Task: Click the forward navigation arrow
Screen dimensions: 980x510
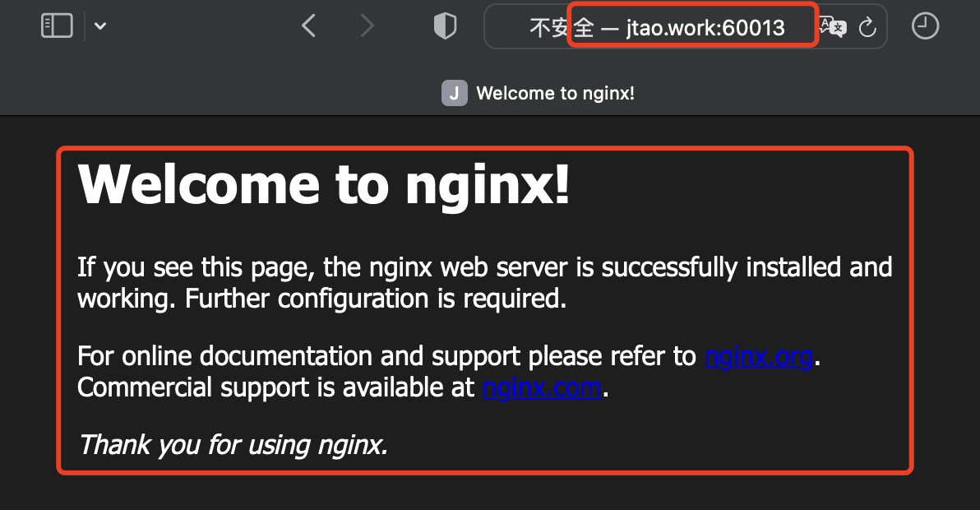Action: pos(367,26)
